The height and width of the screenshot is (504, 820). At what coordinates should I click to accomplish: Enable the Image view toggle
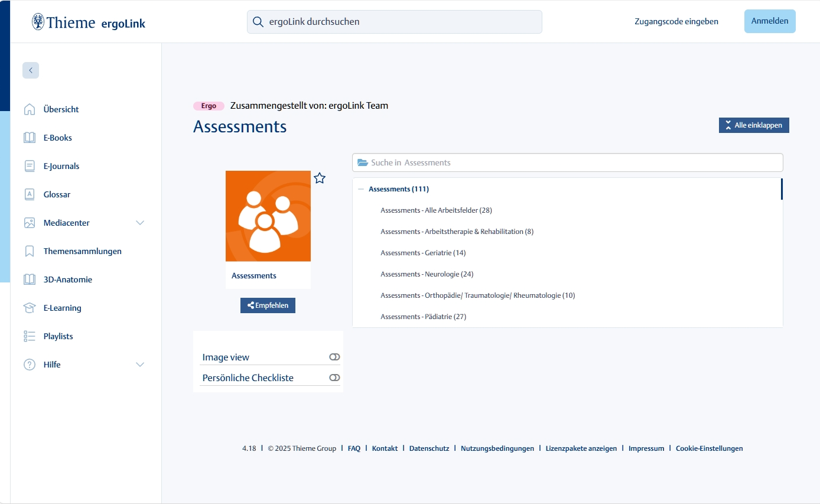[x=334, y=357]
